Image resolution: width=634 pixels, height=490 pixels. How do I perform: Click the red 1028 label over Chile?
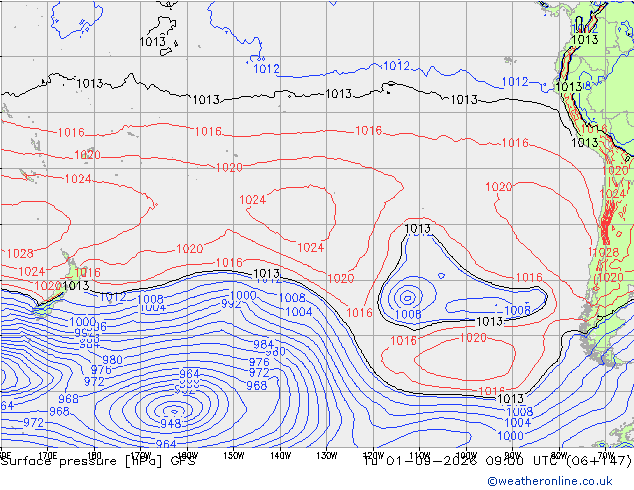605,253
